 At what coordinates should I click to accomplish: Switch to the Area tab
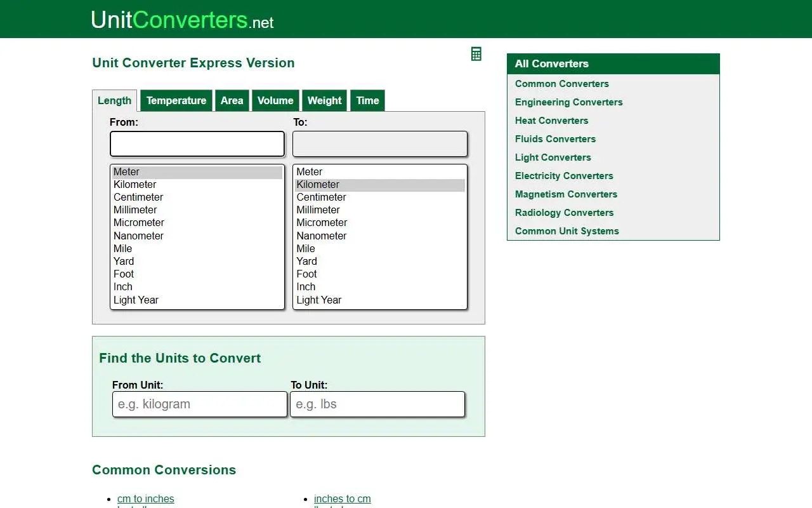click(232, 100)
